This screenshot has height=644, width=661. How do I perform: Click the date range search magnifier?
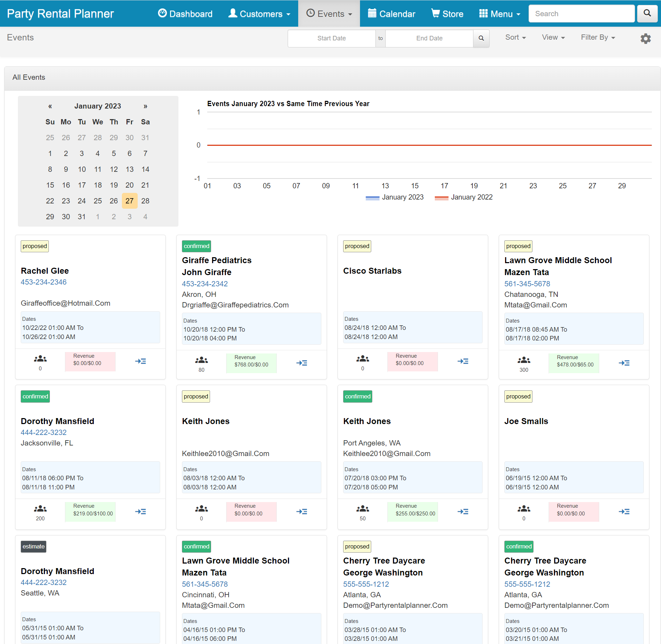(481, 38)
